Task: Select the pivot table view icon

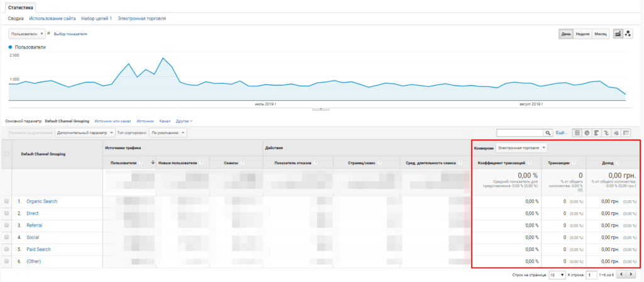Action: coord(626,133)
